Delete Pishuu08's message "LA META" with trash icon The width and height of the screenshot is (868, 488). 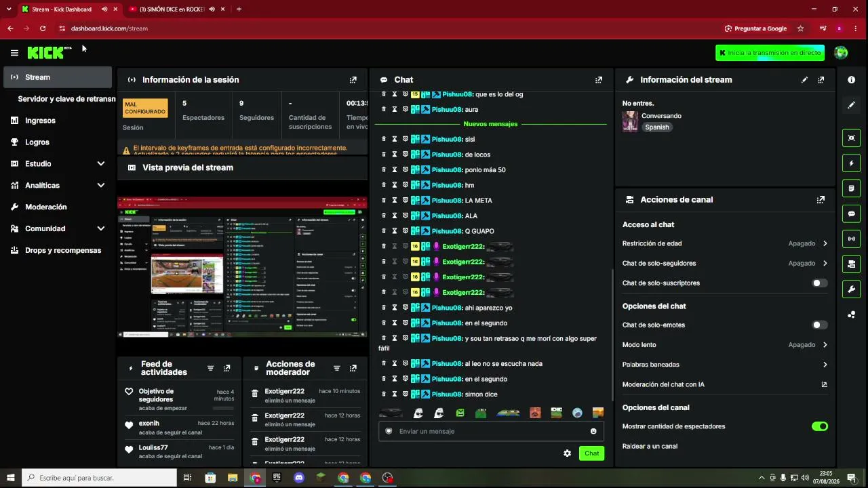coord(383,200)
